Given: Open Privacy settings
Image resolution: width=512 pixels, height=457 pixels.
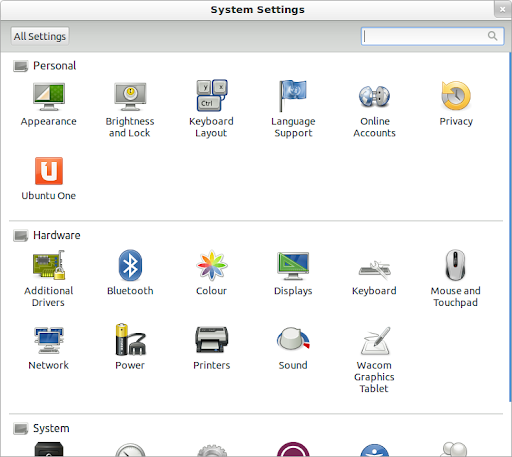Looking at the screenshot, I should coord(456,104).
